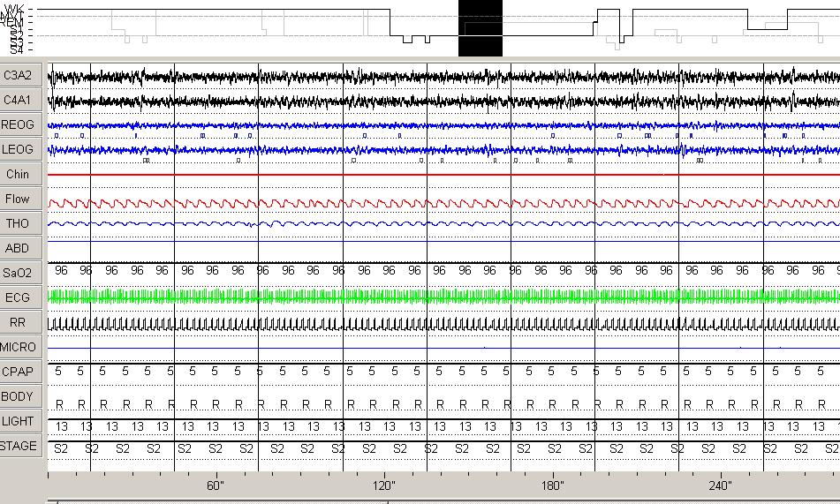Click the 60" mark on time axis
This screenshot has width=840, height=504.
[x=215, y=485]
